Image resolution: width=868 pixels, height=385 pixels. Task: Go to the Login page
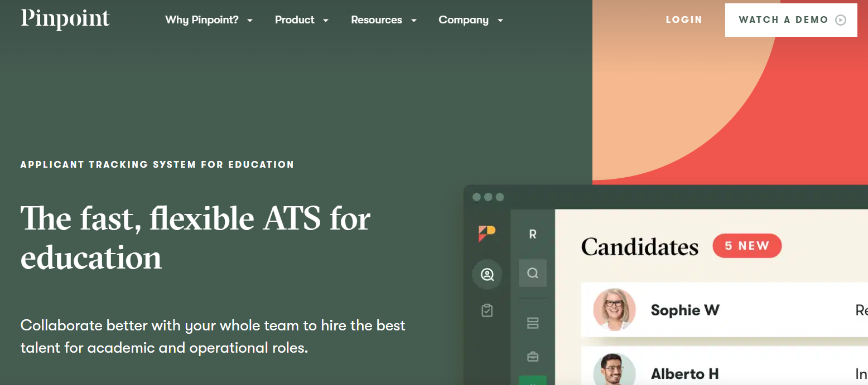[x=684, y=20]
